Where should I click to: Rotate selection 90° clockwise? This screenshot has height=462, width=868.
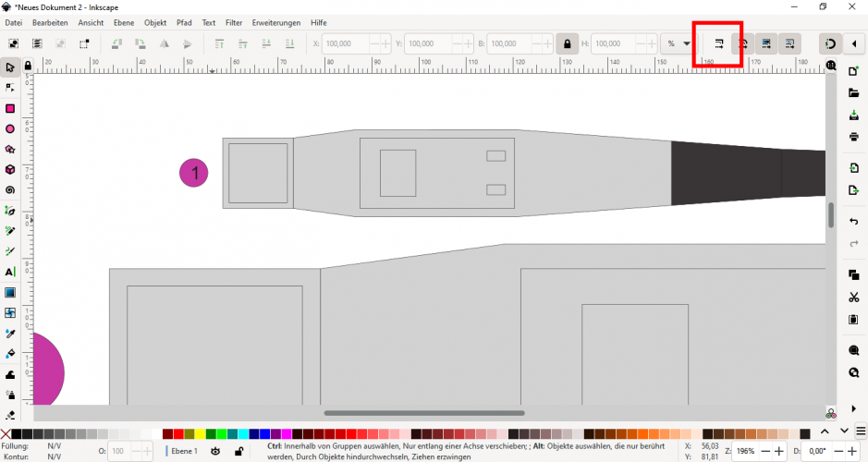pos(141,43)
